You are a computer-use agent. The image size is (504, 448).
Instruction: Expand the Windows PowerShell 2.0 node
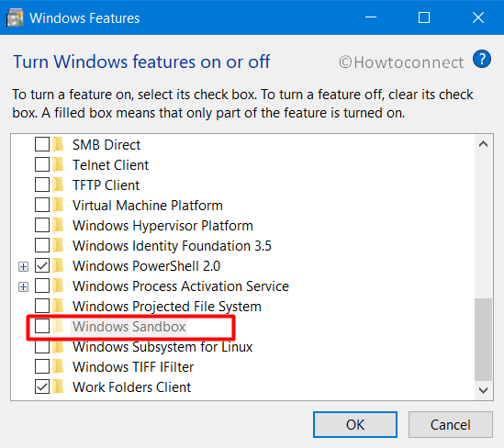(x=23, y=266)
